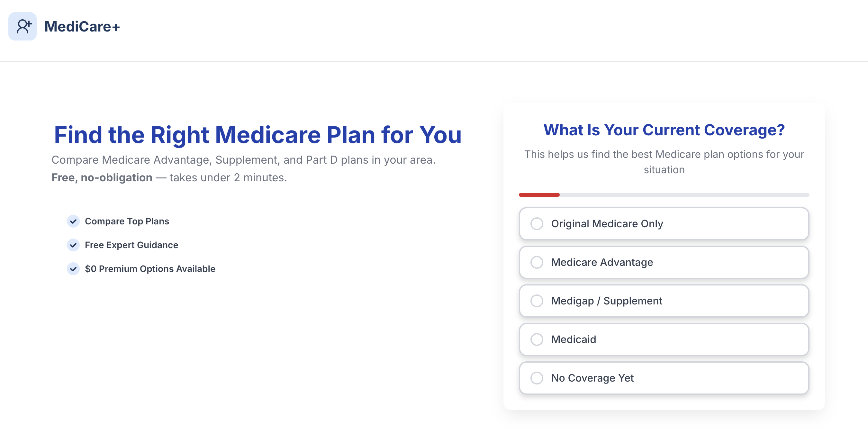Pick the Medigap / Supplement radio button
The height and width of the screenshot is (443, 868).
[537, 301]
